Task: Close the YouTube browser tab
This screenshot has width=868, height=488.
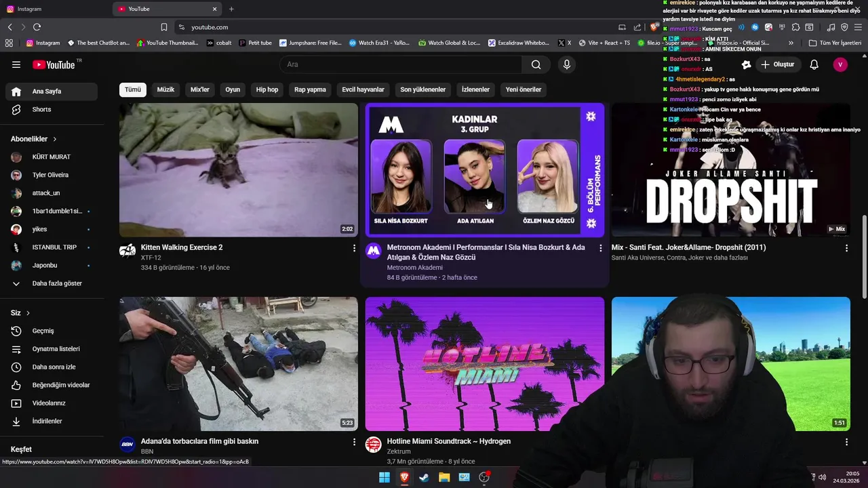Action: (215, 9)
